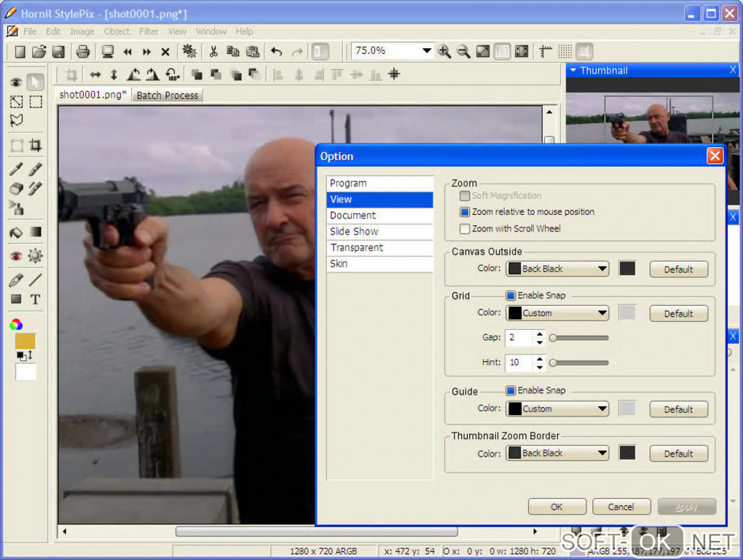Reset Grid color to Default
The image size is (743, 560).
pyautogui.click(x=679, y=314)
